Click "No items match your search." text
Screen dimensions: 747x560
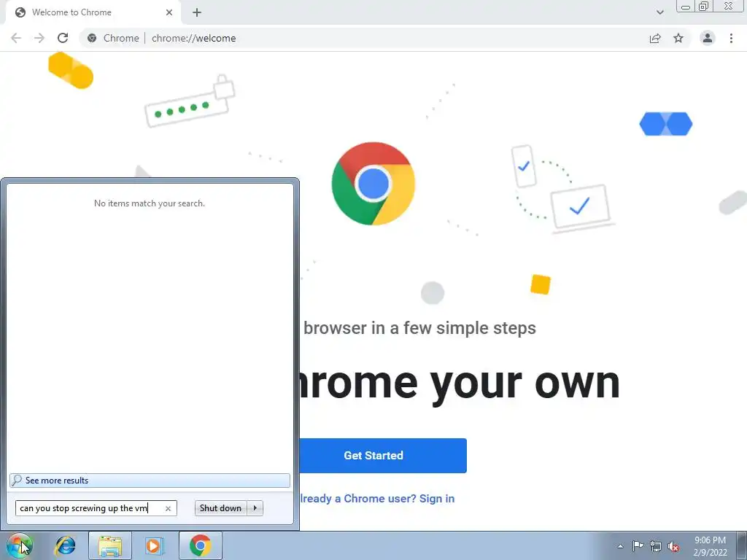click(150, 203)
